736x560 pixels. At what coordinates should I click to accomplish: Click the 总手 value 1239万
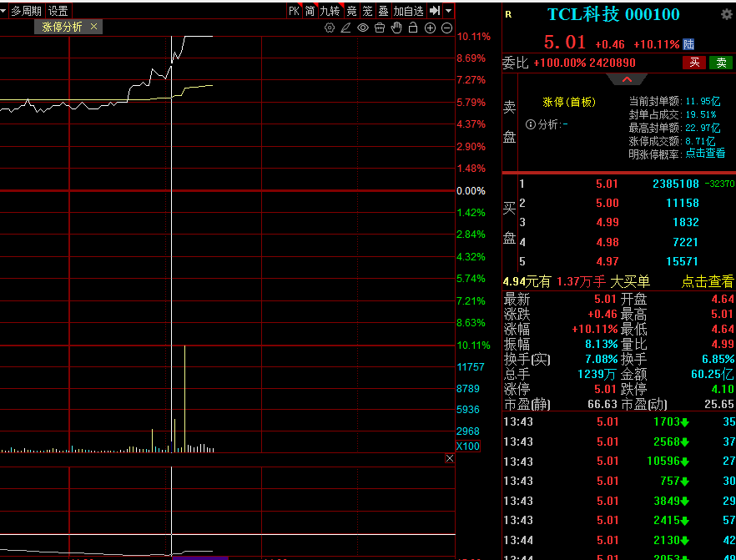pyautogui.click(x=597, y=374)
